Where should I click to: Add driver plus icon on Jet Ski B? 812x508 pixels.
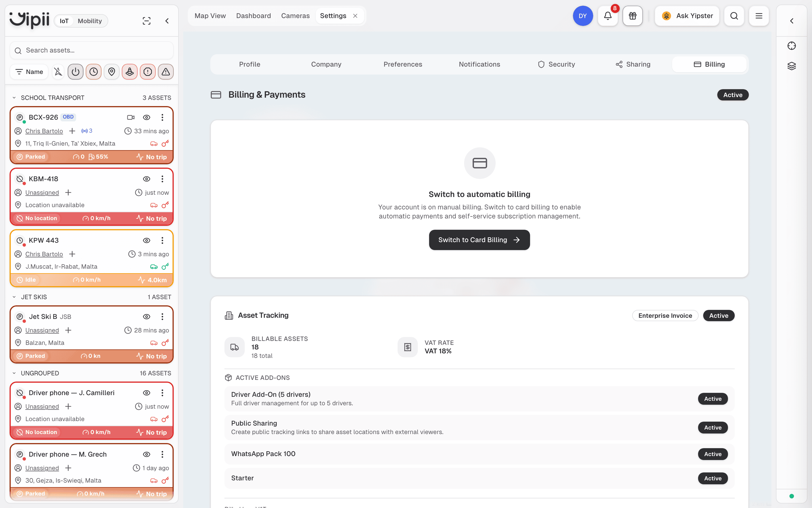pyautogui.click(x=68, y=330)
